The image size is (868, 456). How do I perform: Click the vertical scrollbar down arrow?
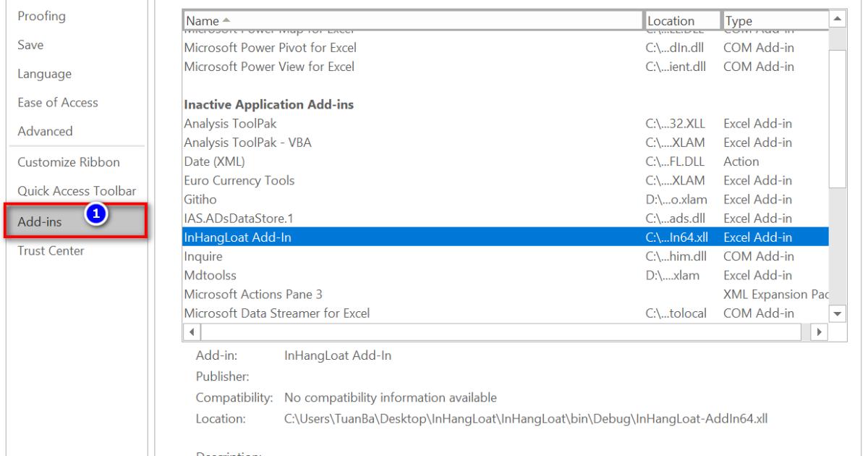point(835,312)
